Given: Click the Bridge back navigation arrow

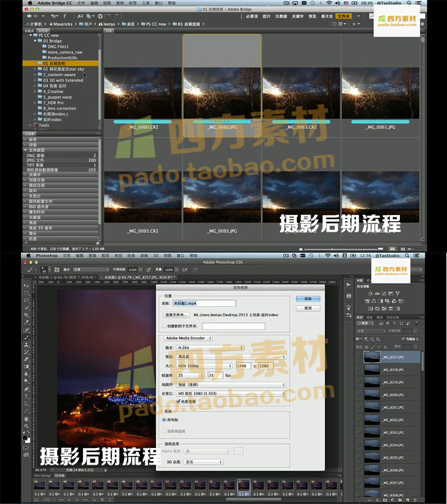Looking at the screenshot, I should pos(29,16).
